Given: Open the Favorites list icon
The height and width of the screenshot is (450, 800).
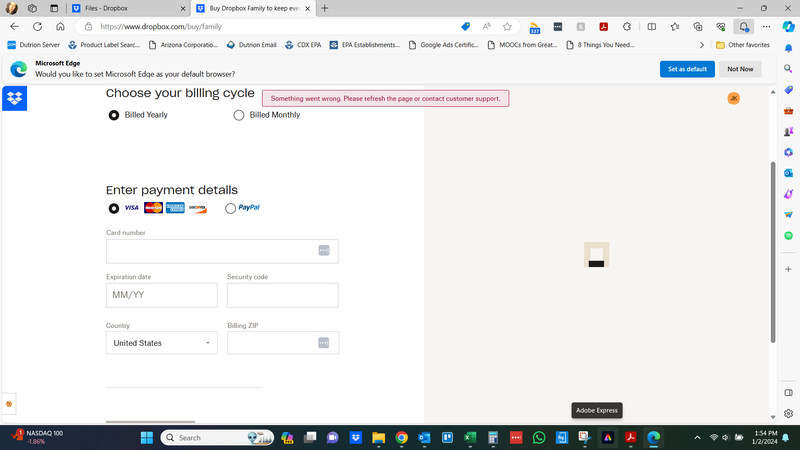Looking at the screenshot, I should [674, 27].
